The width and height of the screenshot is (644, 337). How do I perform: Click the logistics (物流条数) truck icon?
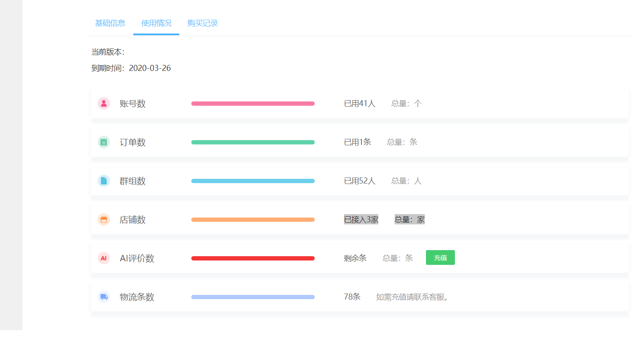pyautogui.click(x=104, y=297)
